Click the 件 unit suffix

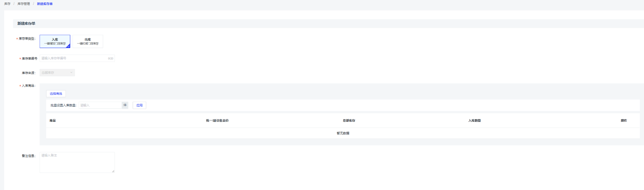[125, 105]
